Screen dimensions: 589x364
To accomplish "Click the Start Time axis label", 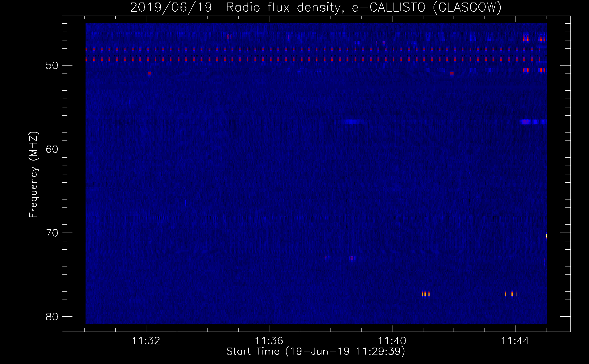I will [x=316, y=352].
